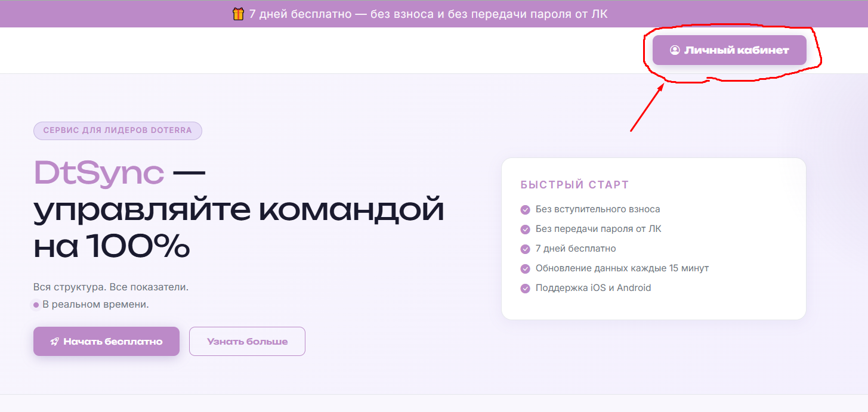Image resolution: width=868 pixels, height=412 pixels.
Task: Click the Сервис для лидеров doTERRA badge
Action: point(118,131)
